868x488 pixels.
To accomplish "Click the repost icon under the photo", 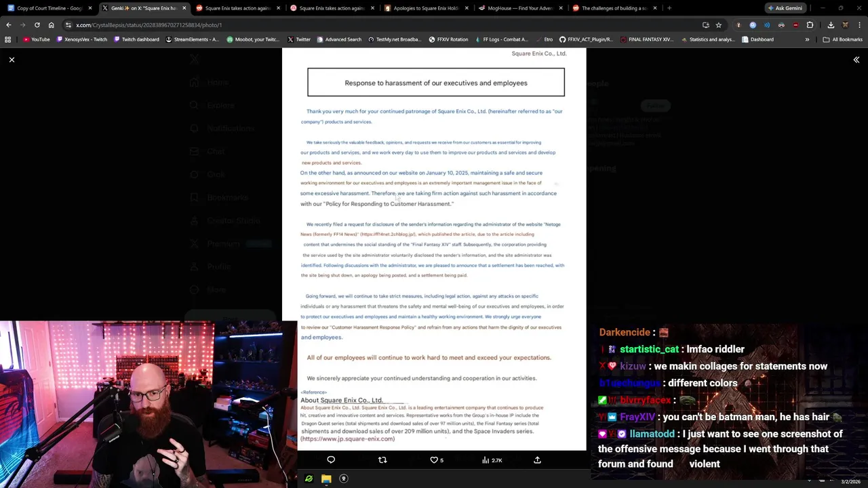I will pyautogui.click(x=382, y=460).
